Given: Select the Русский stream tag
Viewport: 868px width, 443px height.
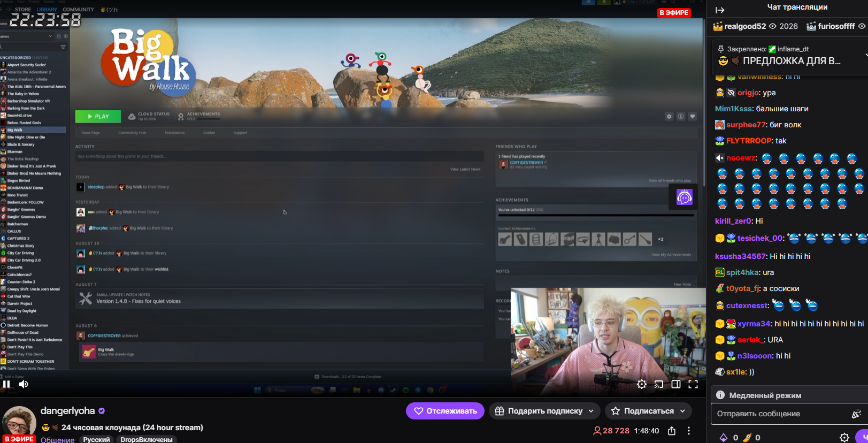Looking at the screenshot, I should [96, 439].
